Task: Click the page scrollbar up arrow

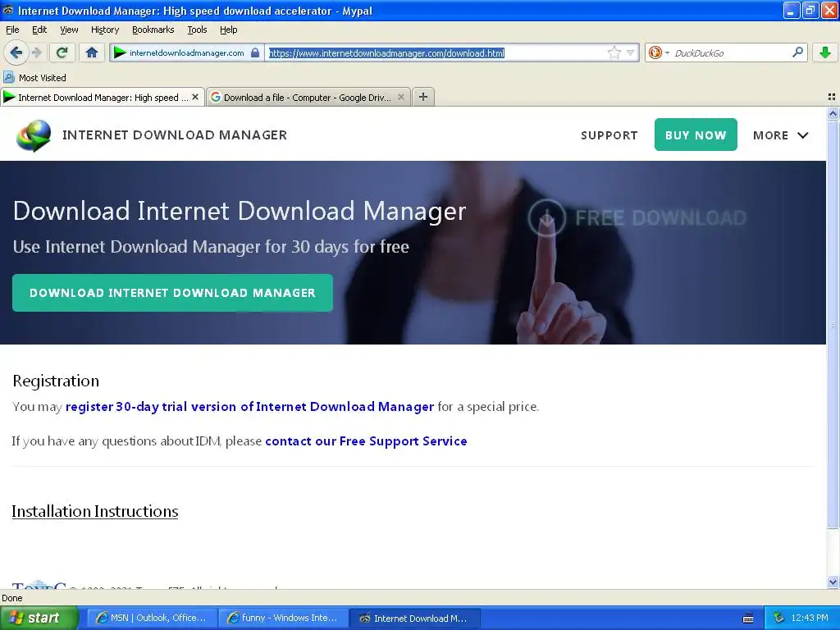Action: click(833, 113)
